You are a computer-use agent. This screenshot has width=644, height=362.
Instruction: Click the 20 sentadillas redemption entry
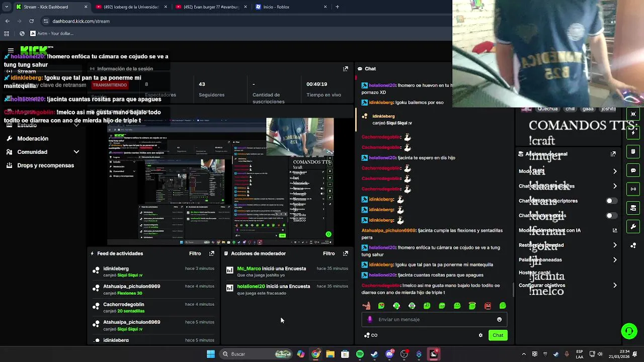[x=131, y=311]
